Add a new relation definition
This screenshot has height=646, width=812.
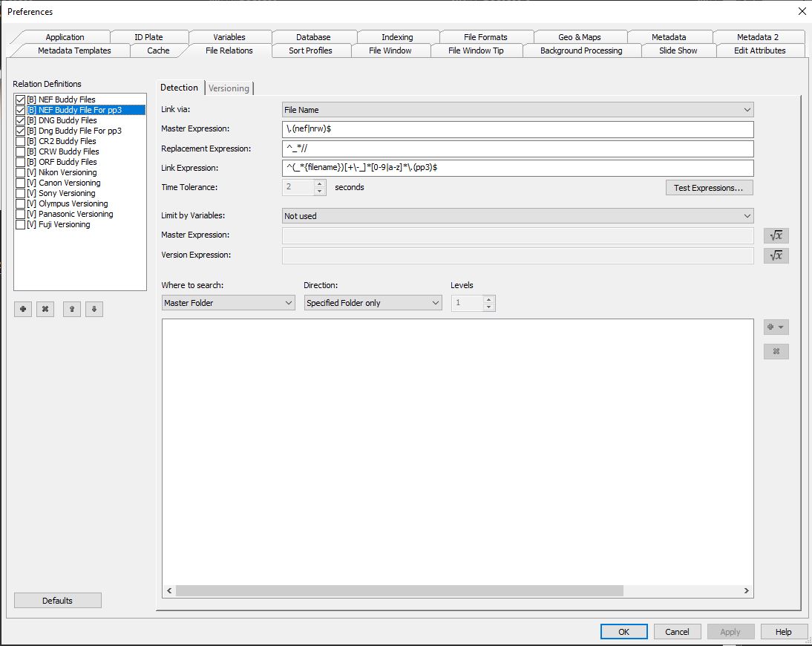(24, 309)
